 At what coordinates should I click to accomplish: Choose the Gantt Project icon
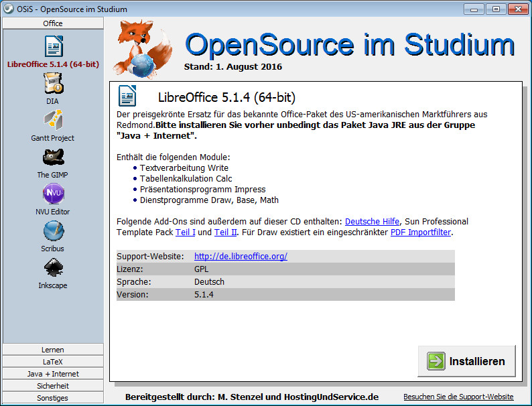coord(54,120)
